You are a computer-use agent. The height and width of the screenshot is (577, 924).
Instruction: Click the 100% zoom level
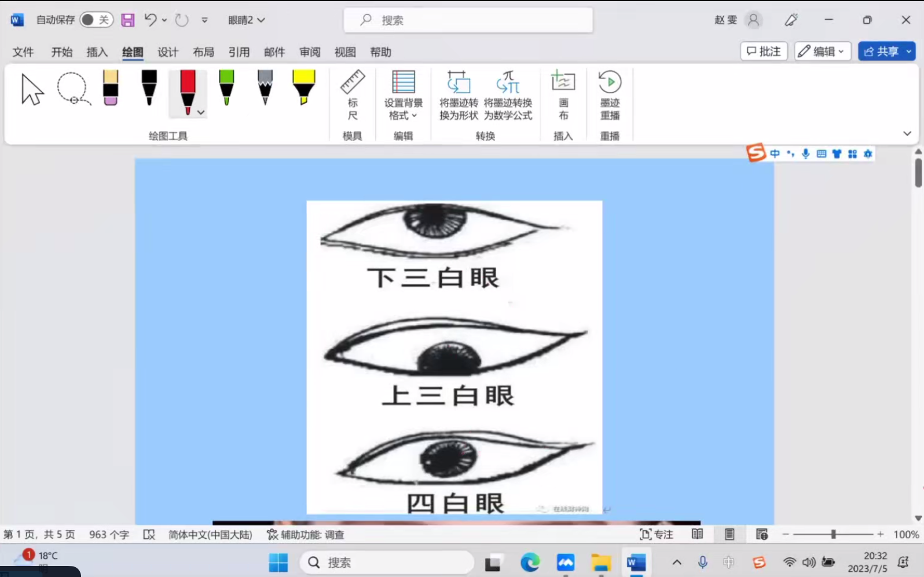click(906, 535)
